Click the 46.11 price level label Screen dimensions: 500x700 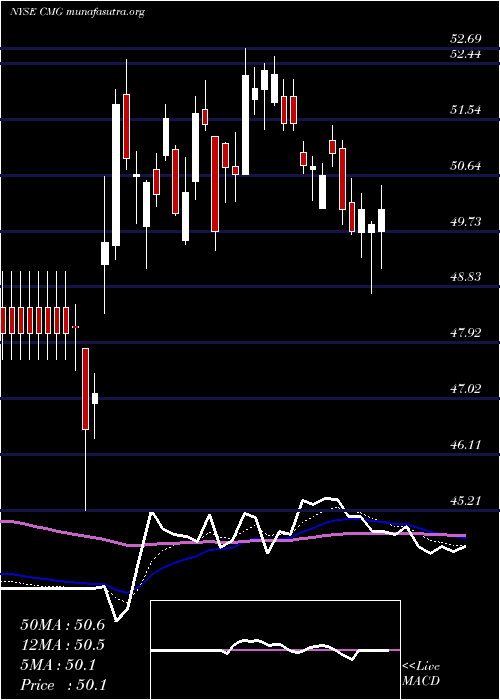coord(466,445)
